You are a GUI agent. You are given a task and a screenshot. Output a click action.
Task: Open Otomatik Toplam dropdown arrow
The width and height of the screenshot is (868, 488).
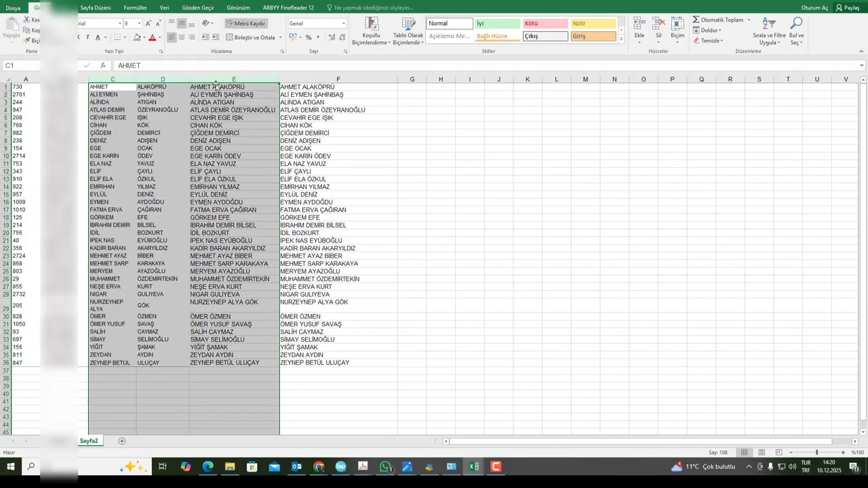point(749,20)
